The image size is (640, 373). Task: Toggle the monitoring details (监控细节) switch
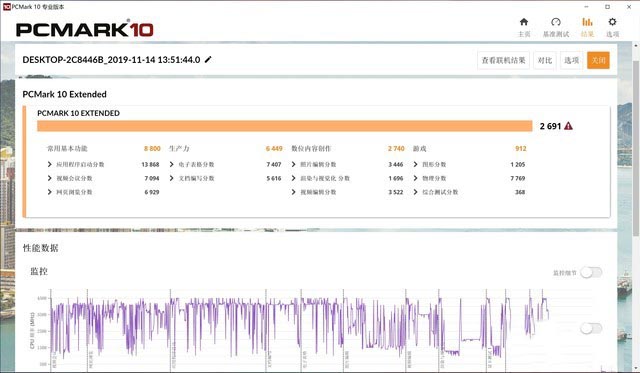[591, 272]
